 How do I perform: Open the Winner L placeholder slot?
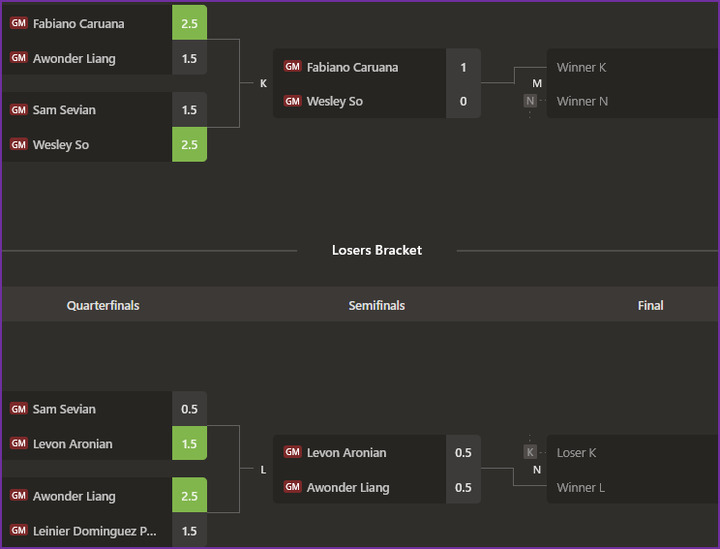(581, 487)
